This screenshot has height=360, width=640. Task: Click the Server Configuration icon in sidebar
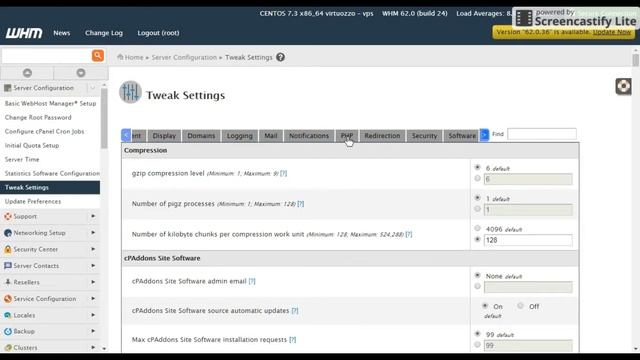click(x=7, y=88)
